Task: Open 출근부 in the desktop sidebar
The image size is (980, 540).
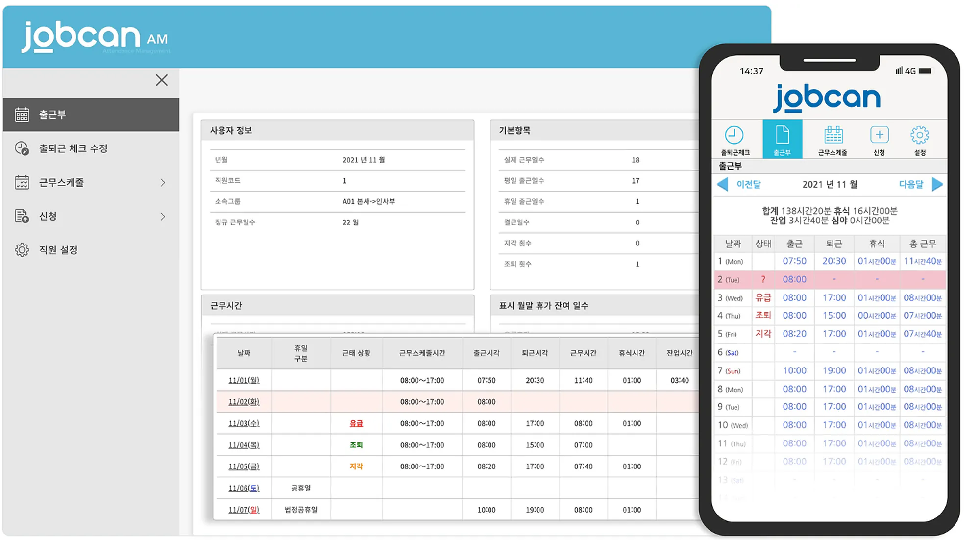Action: click(x=91, y=115)
